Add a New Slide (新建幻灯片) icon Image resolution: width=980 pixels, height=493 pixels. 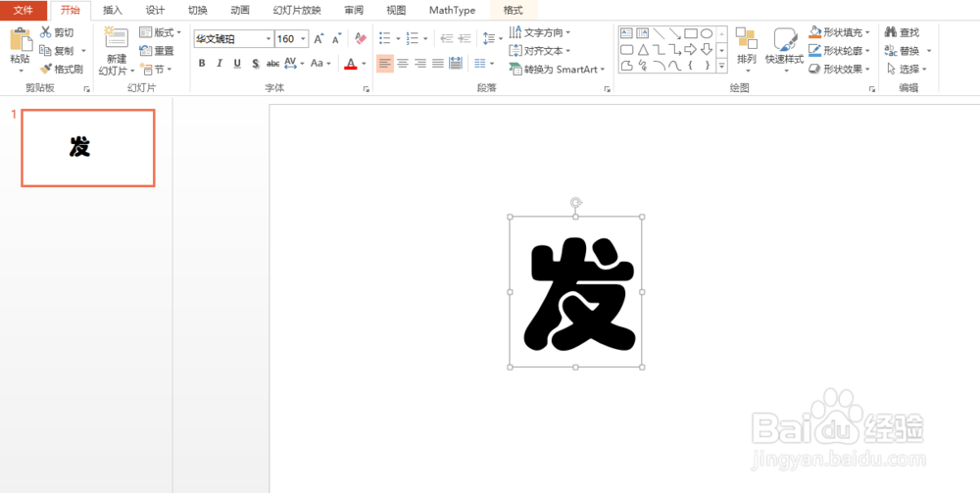[117, 38]
